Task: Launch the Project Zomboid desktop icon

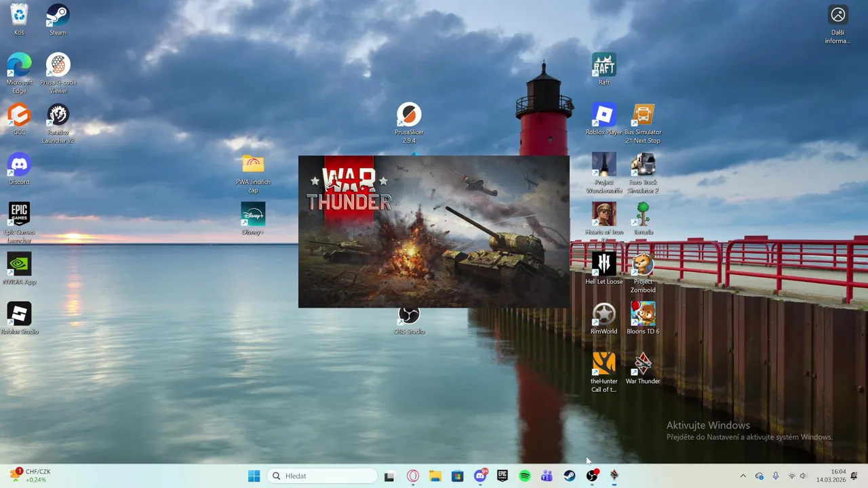Action: tap(643, 272)
